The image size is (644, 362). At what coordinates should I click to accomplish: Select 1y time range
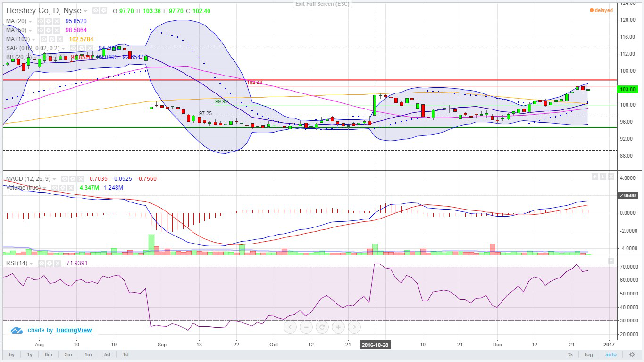[30, 354]
